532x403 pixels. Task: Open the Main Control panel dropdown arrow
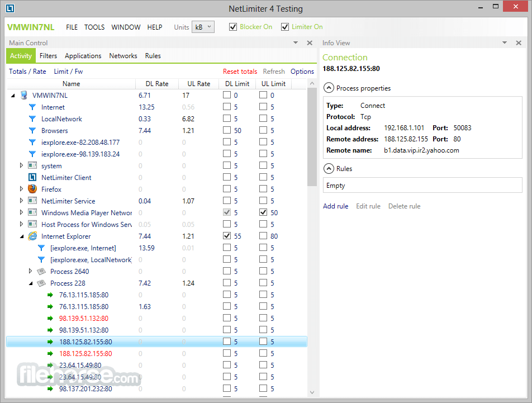(296, 42)
